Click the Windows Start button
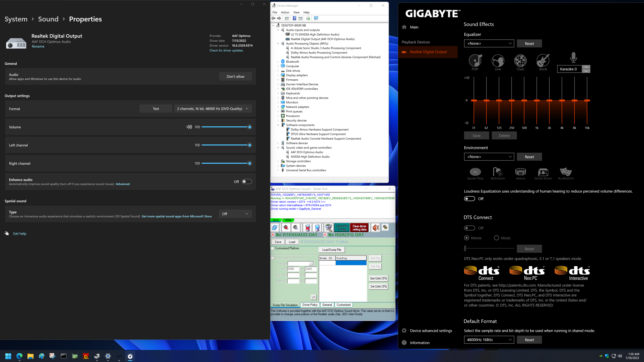Screen dimensions: 644x362 (8, 356)
